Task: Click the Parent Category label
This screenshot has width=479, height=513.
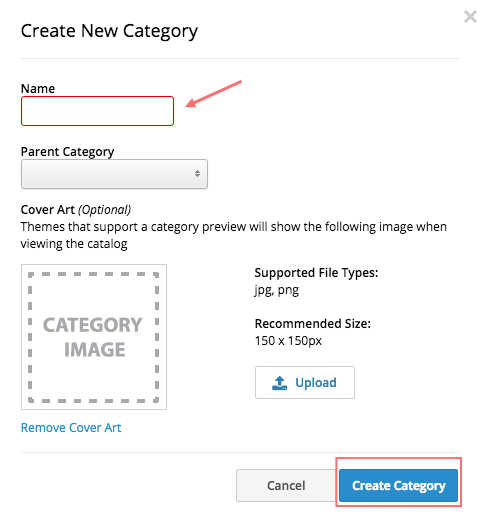Action: [67, 152]
